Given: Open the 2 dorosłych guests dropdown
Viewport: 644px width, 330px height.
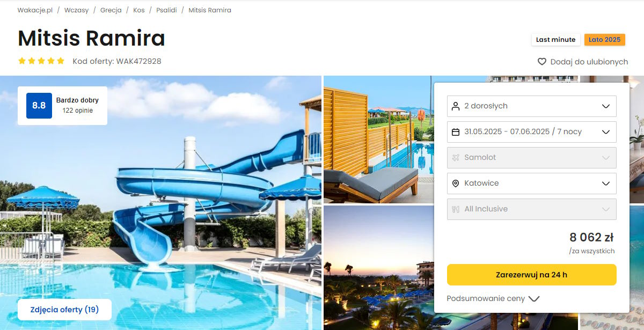Looking at the screenshot, I should [532, 106].
